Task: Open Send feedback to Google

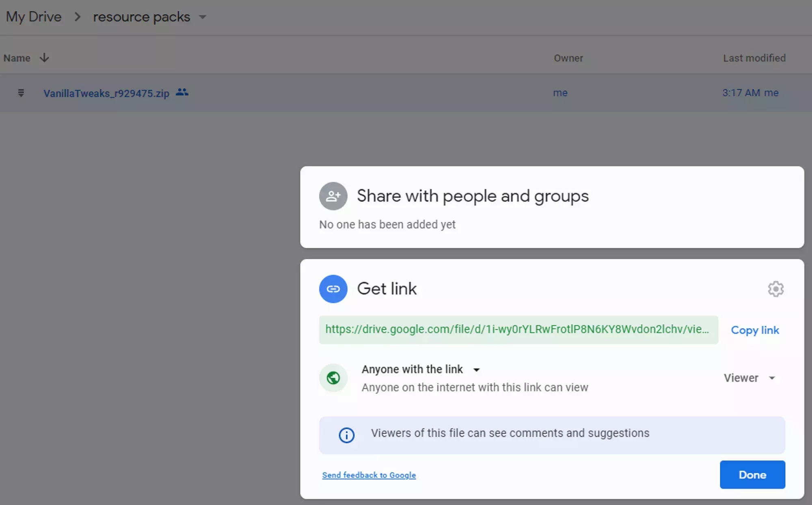Action: [x=369, y=475]
